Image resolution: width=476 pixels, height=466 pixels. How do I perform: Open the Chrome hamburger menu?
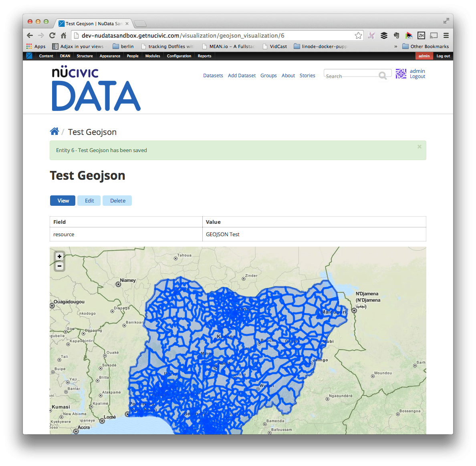pyautogui.click(x=446, y=35)
